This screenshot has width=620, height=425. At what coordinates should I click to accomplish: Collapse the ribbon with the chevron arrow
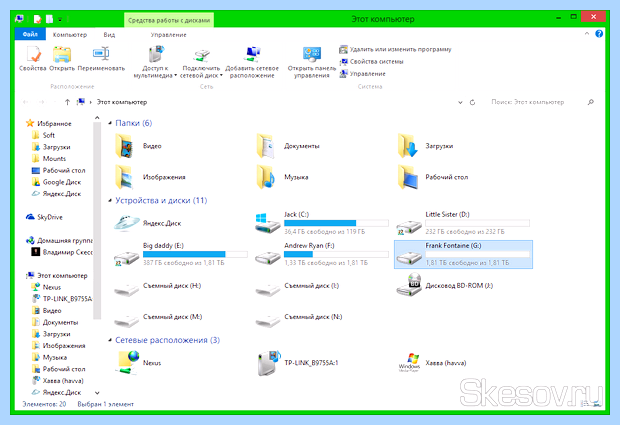point(587,34)
